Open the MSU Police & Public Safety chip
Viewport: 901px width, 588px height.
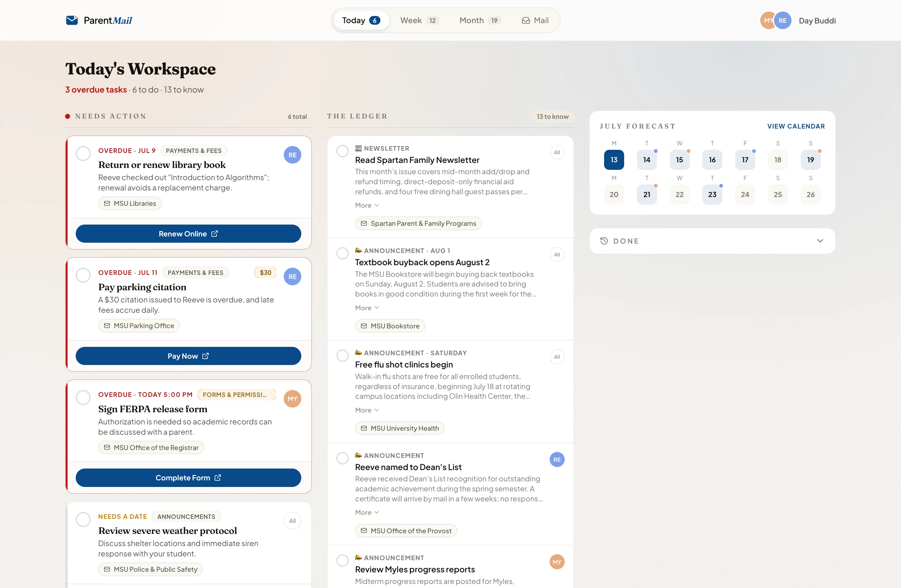pyautogui.click(x=150, y=569)
